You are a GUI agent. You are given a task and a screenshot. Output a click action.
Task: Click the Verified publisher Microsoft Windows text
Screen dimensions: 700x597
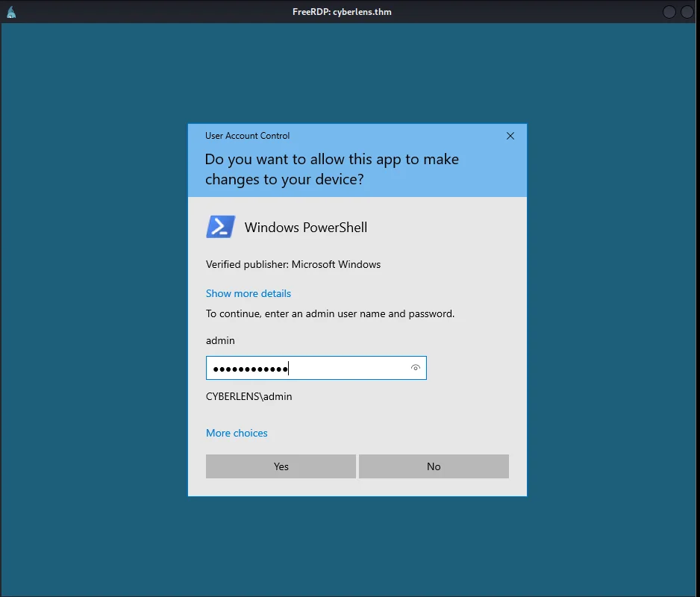(293, 264)
